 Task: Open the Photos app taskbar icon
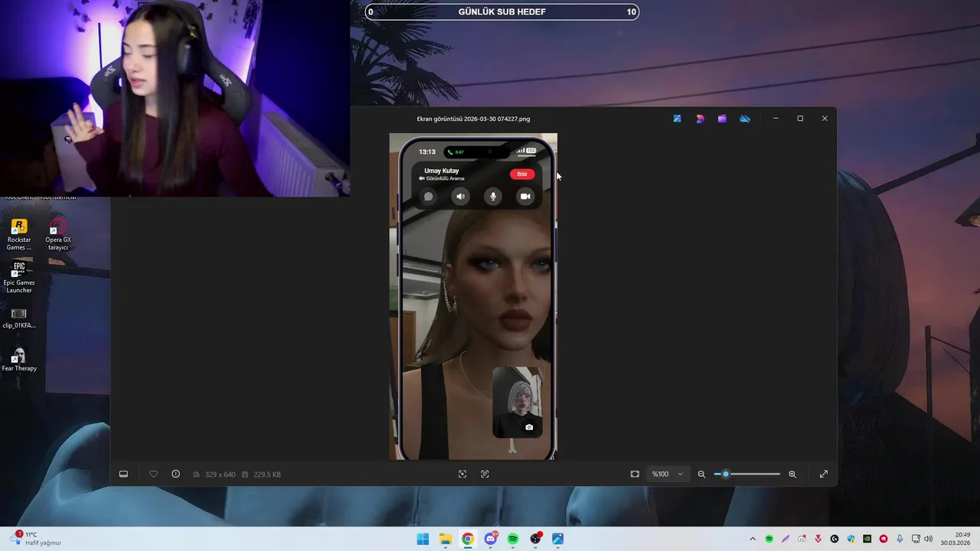click(x=558, y=539)
